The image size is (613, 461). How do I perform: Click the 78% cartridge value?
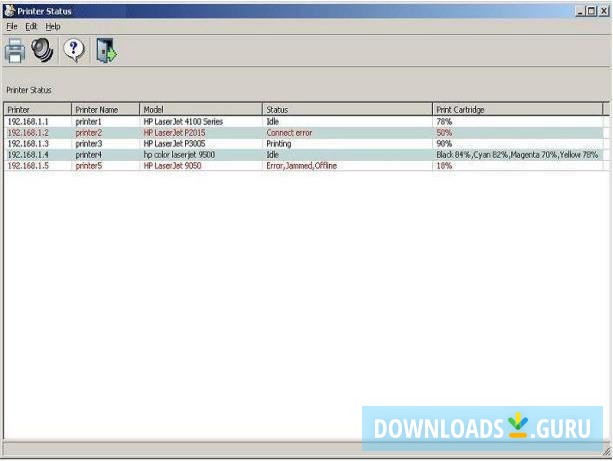(x=444, y=122)
